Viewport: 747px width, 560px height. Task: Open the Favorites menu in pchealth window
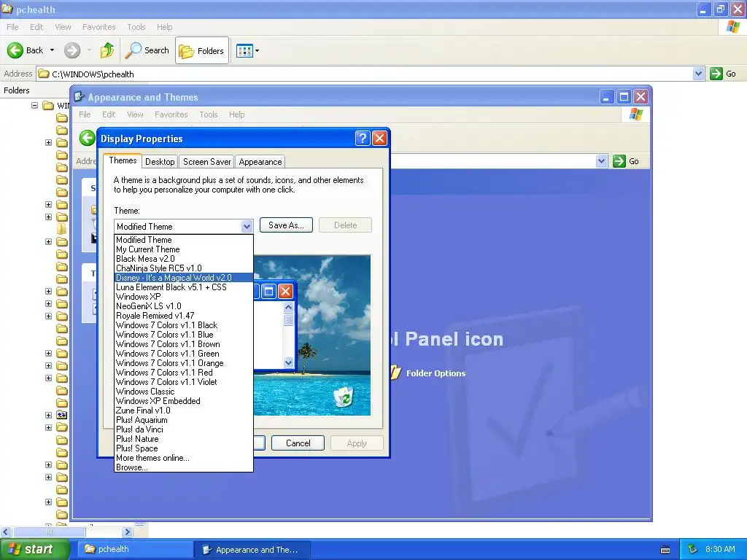point(98,27)
